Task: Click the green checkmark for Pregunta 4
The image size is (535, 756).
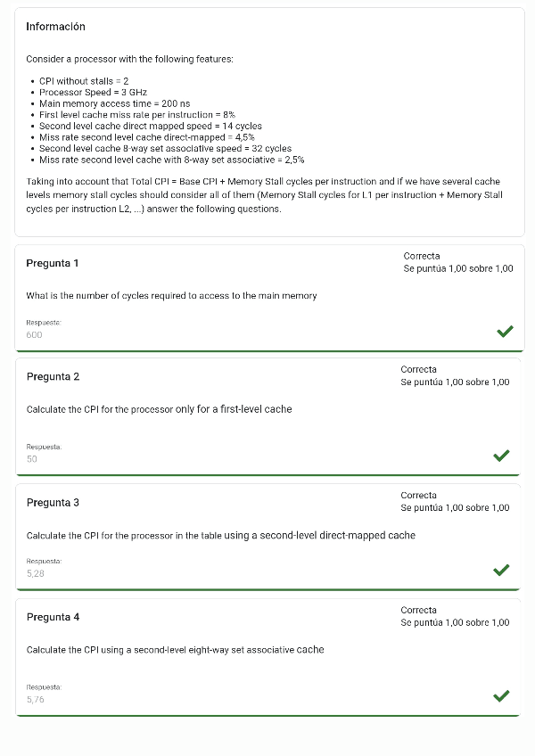Action: pos(501,696)
